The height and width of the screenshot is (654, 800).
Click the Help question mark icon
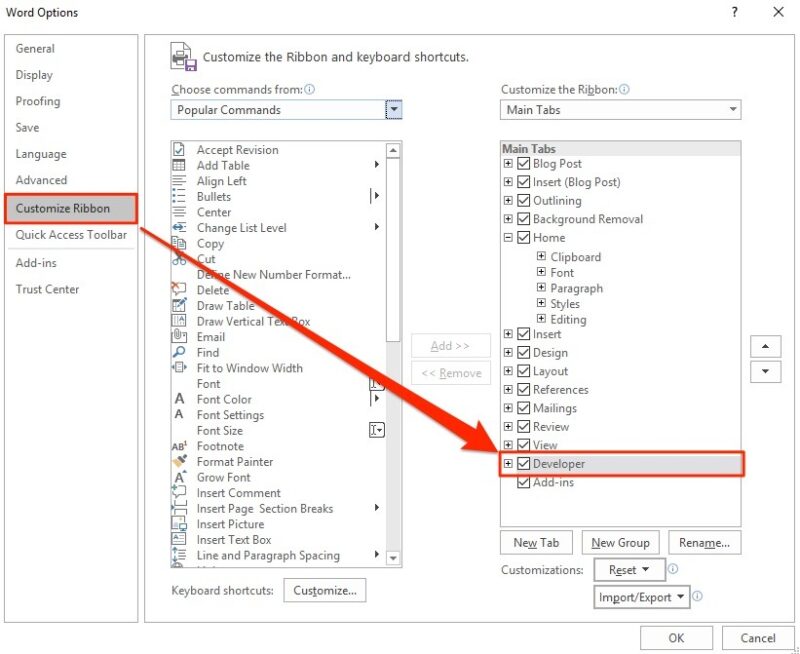[735, 13]
